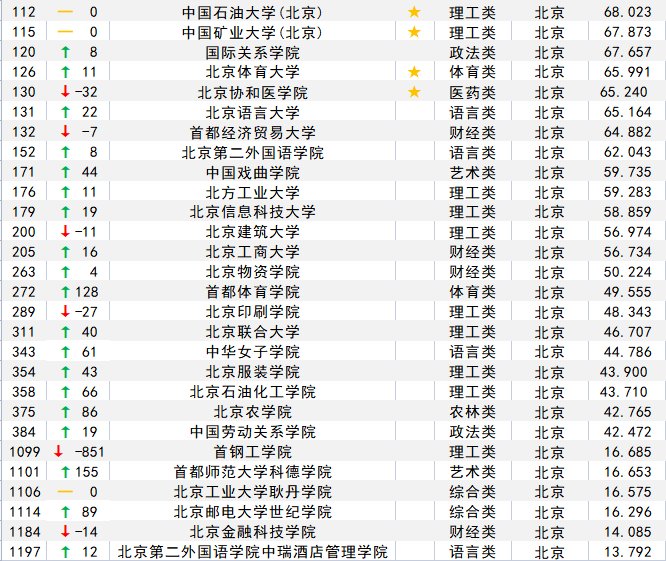
Task: Select rank change value 155 for 首都师范大学科德学院
Action: (x=86, y=472)
